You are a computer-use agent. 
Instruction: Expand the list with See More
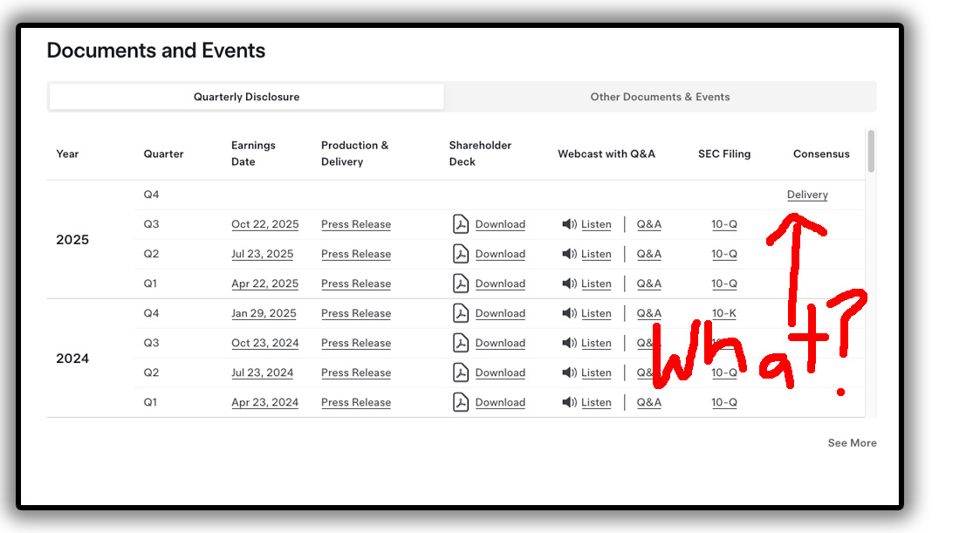[852, 443]
